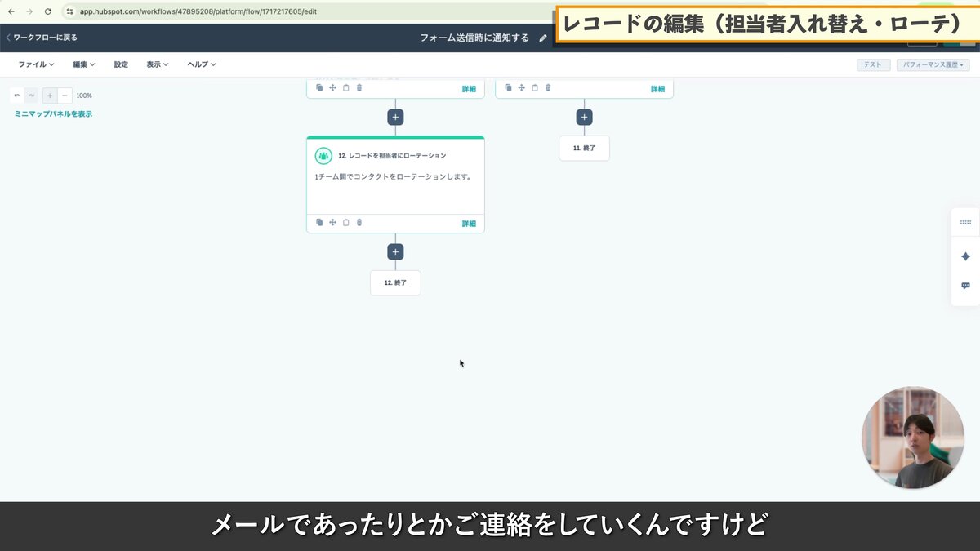Open the ヘルプ dropdown
Viewport: 980px width, 551px height.
pos(199,64)
